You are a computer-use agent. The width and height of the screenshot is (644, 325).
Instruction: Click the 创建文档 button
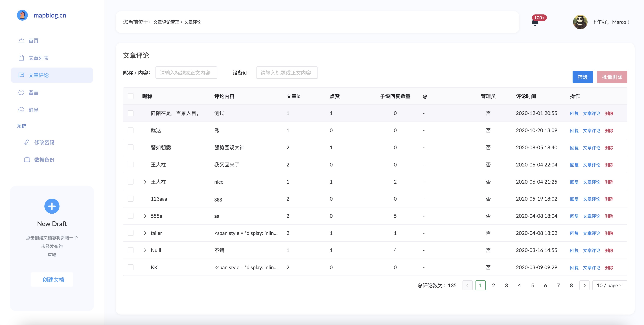[52, 279]
